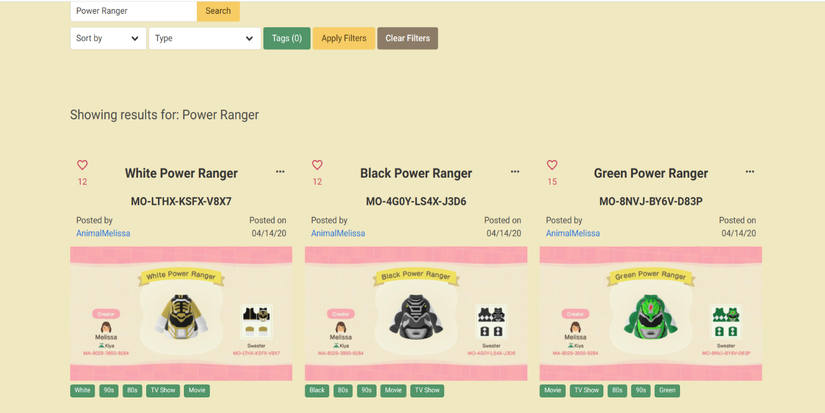Select TV Show tag under Green Power Ranger
This screenshot has height=413, width=825.
tap(587, 390)
